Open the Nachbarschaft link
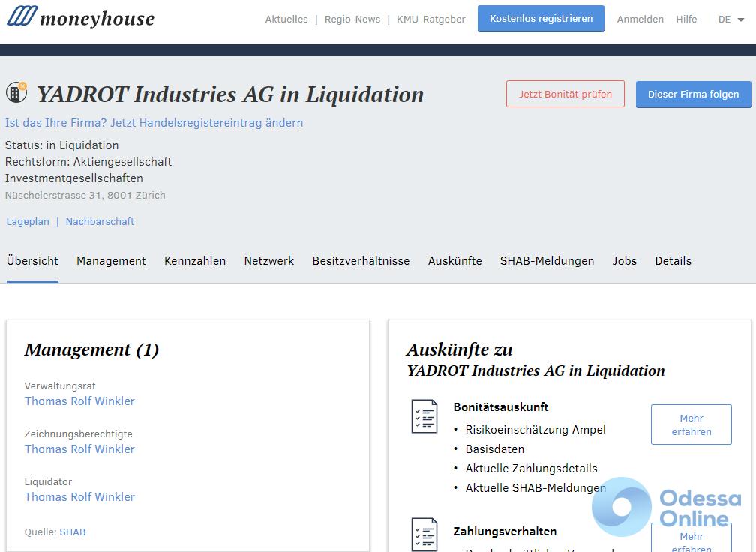This screenshot has width=756, height=552. pos(100,222)
